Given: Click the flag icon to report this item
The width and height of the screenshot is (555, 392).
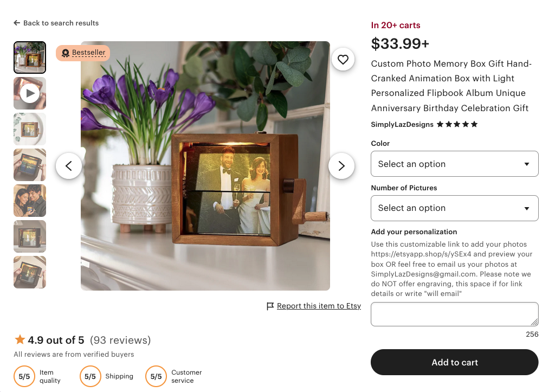Looking at the screenshot, I should point(269,306).
